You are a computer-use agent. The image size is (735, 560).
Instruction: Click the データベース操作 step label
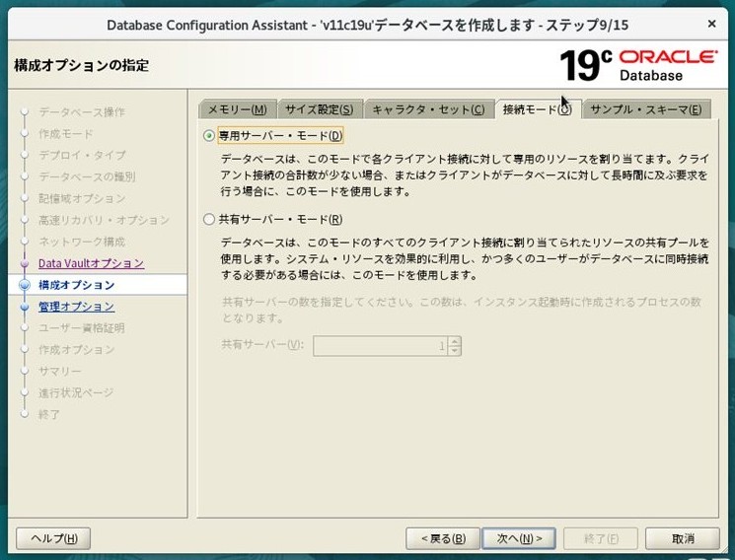click(82, 112)
